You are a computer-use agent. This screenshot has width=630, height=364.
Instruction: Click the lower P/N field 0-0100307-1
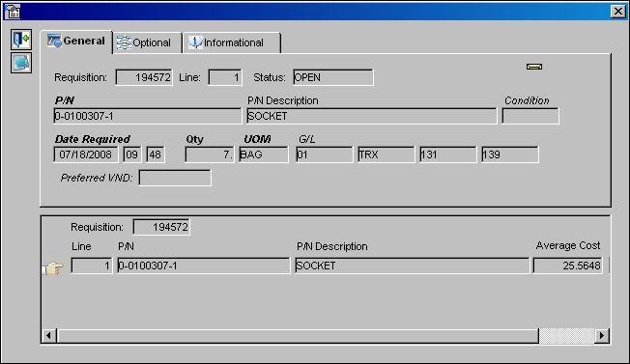point(203,266)
